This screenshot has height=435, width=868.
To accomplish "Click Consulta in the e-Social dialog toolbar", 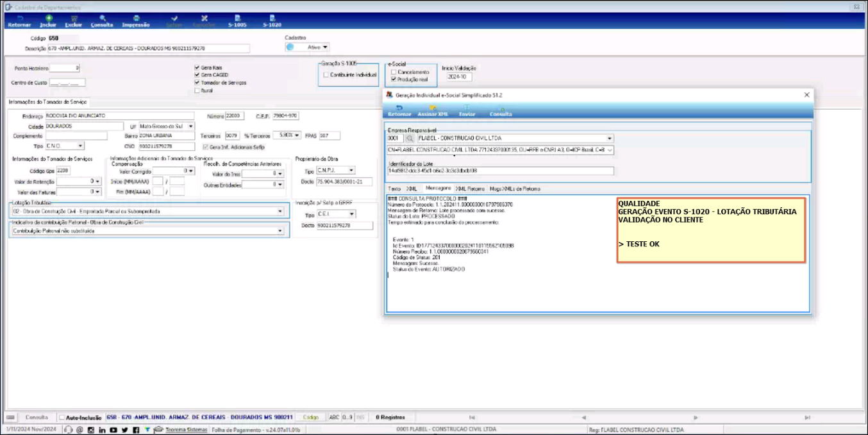I will click(x=501, y=110).
